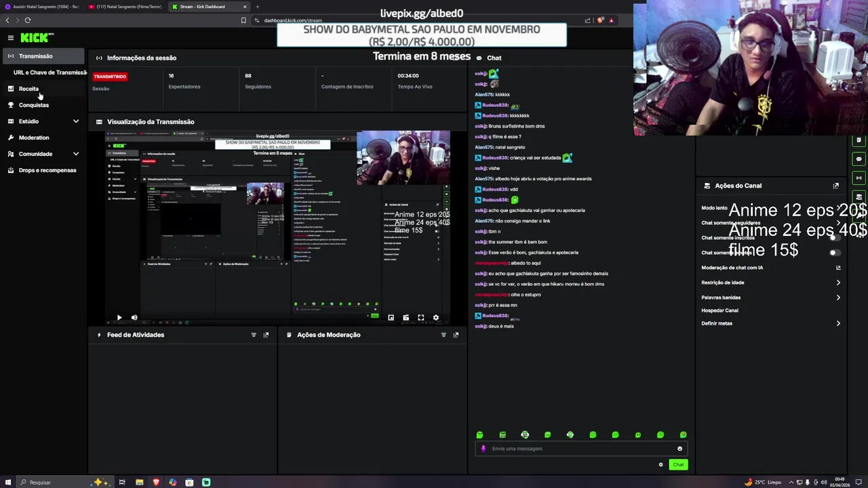The image size is (868, 488).
Task: Open stream preview settings gear
Action: point(436,317)
